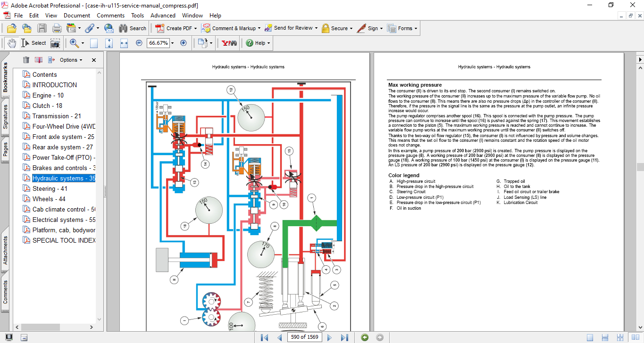Activate the Select text tool
644x343 pixels.
tap(34, 43)
